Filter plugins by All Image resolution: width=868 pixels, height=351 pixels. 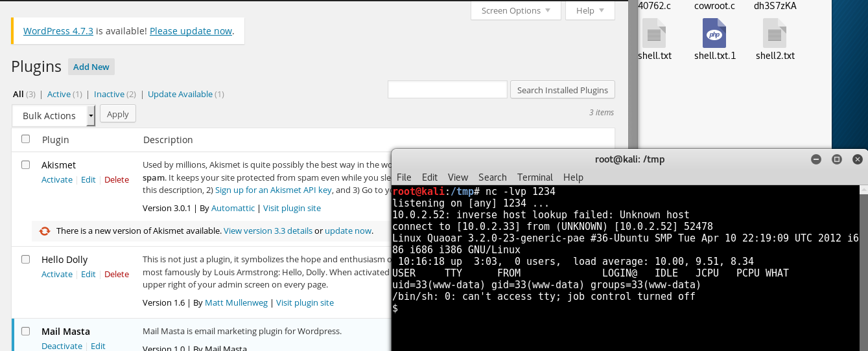click(x=18, y=94)
